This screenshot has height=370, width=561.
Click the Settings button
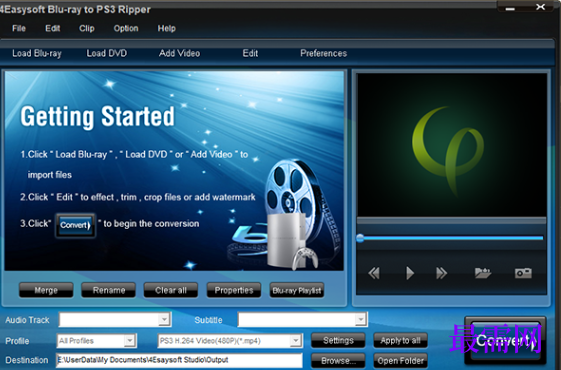[338, 340]
